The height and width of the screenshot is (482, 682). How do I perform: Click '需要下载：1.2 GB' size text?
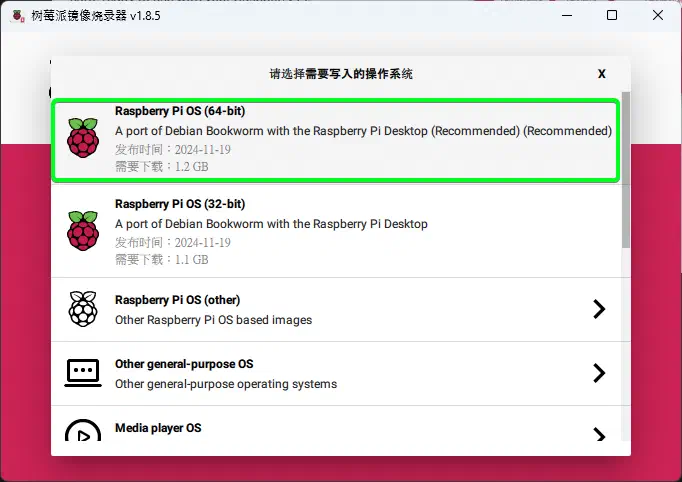161,167
